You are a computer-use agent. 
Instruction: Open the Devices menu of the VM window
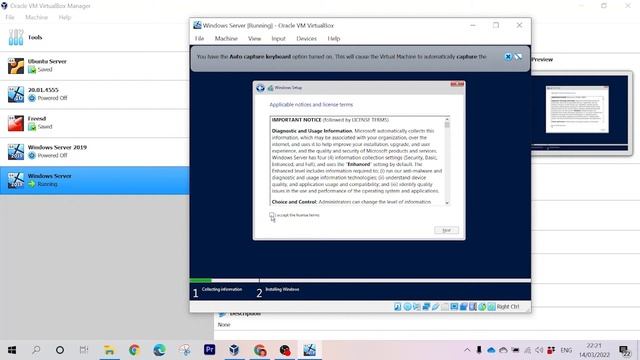(x=307, y=38)
